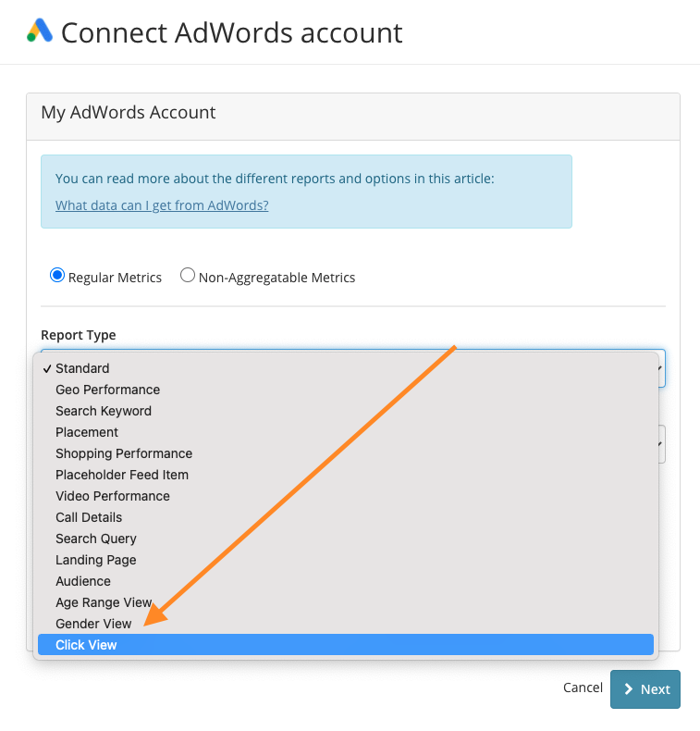Choose Call Details report type
700x731 pixels.
[x=346, y=517]
